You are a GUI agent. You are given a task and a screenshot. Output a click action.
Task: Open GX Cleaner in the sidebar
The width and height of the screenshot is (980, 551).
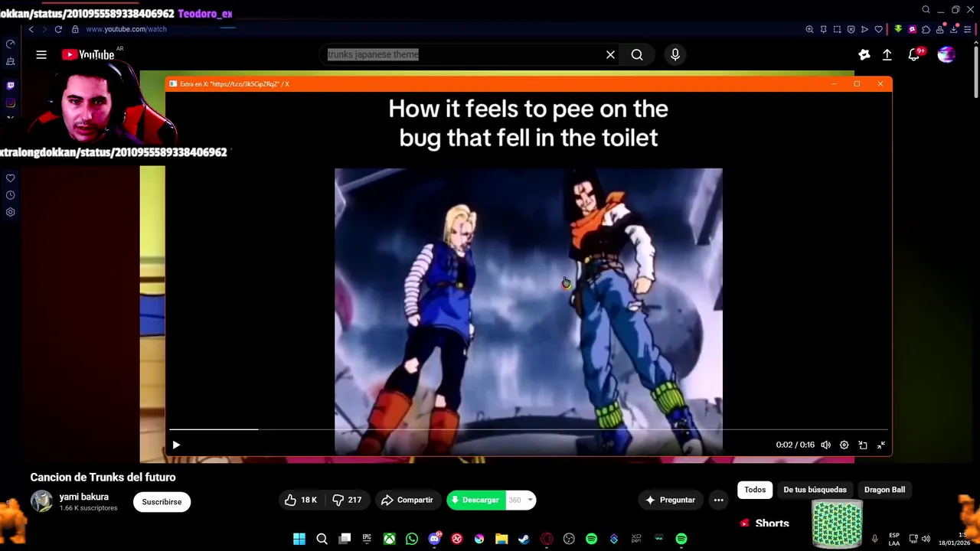11,61
